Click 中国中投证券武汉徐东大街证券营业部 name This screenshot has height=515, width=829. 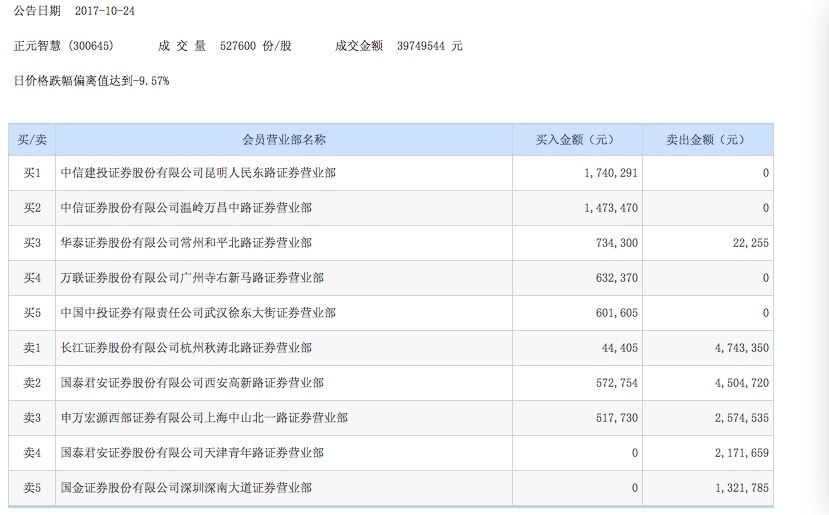198,312
